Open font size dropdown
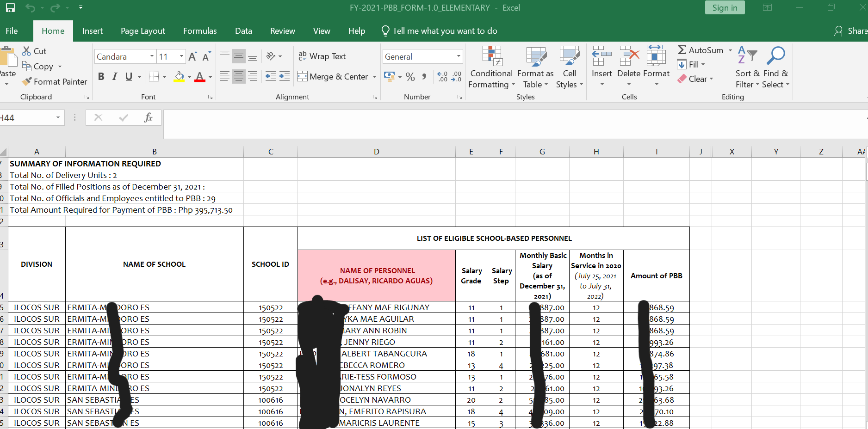The height and width of the screenshot is (429, 868). point(181,56)
